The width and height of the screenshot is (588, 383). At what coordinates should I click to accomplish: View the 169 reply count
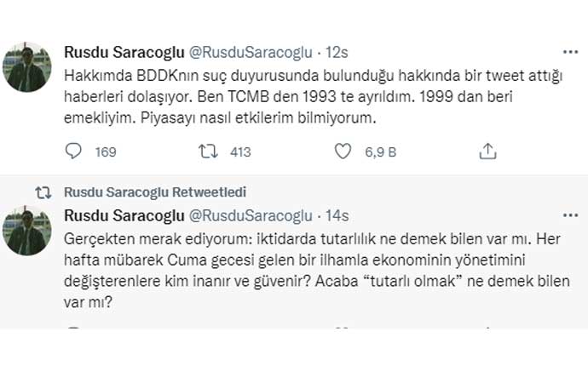point(106,152)
